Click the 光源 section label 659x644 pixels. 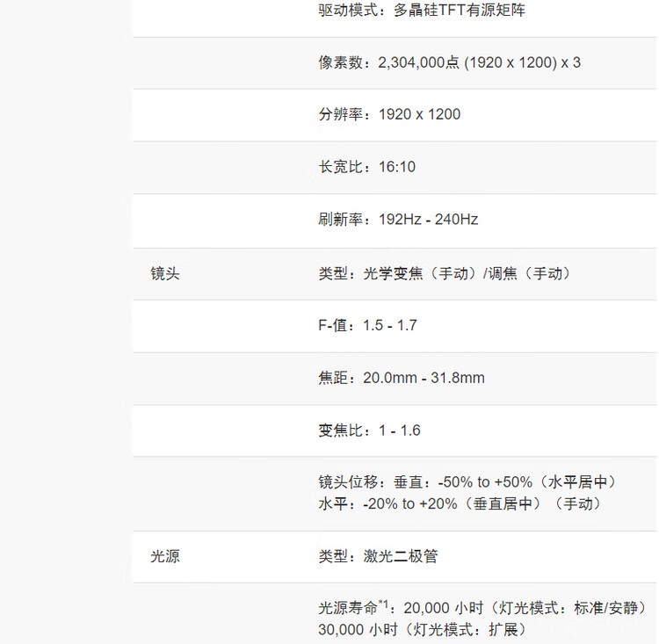click(165, 556)
